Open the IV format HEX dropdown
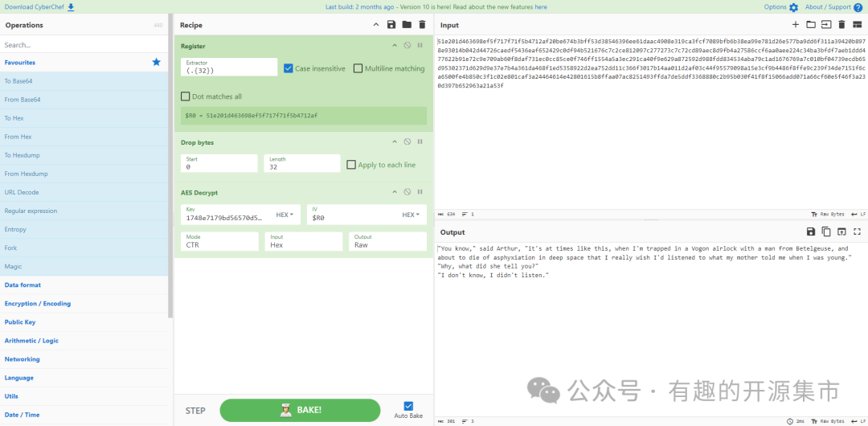The width and height of the screenshot is (868, 426). [411, 215]
